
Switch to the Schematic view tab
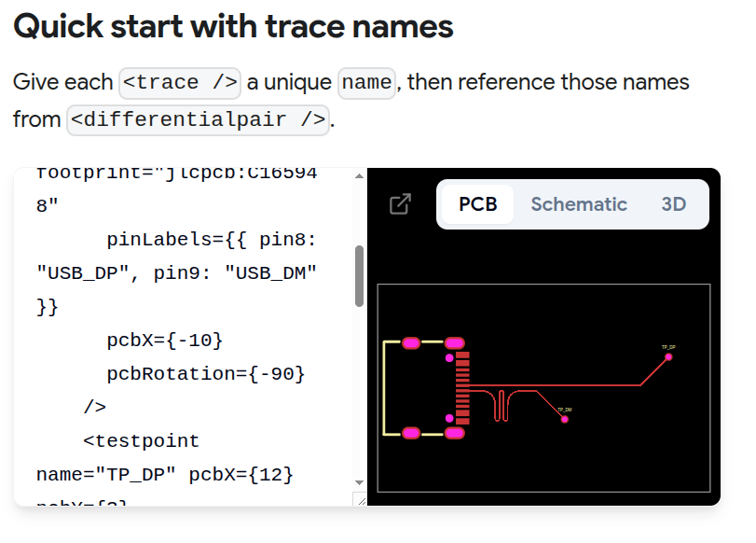tap(579, 204)
